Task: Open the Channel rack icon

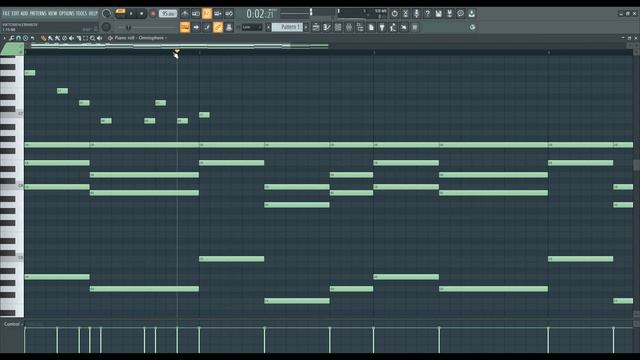Action: pos(338,27)
